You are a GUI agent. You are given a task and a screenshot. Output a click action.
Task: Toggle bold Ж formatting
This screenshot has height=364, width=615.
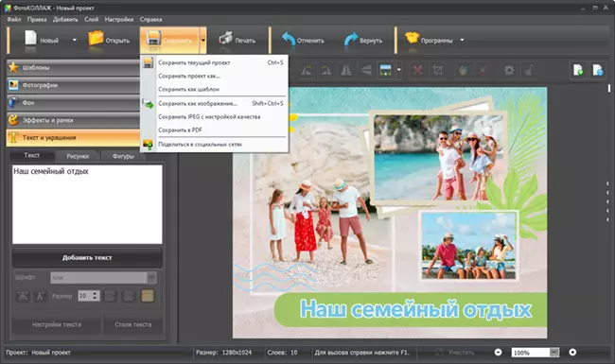[23, 296]
